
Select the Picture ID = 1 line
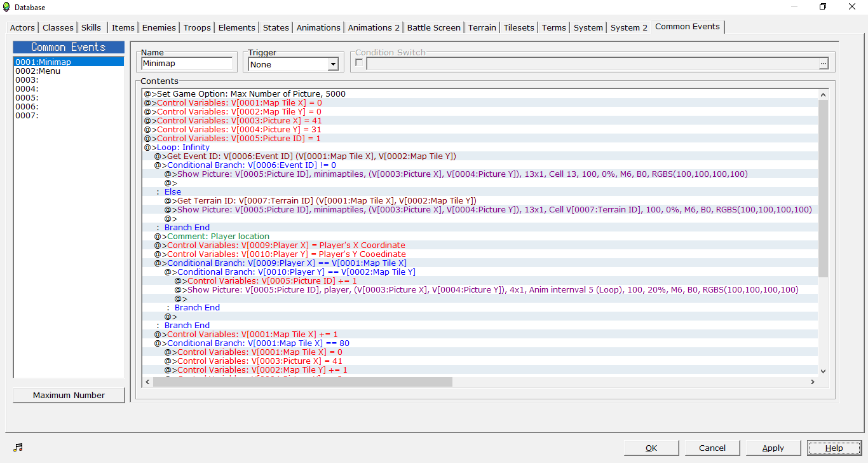(x=480, y=138)
